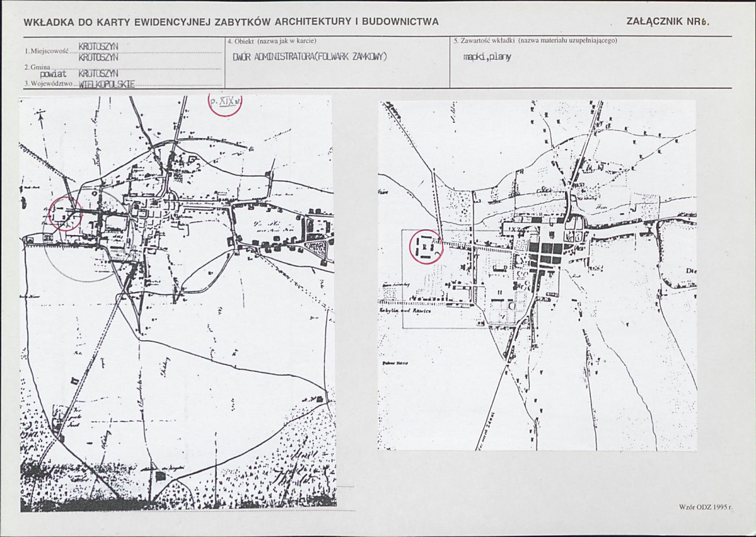Select the 'powiat KROTOSZYN' entry
The width and height of the screenshot is (756, 537).
click(79, 74)
